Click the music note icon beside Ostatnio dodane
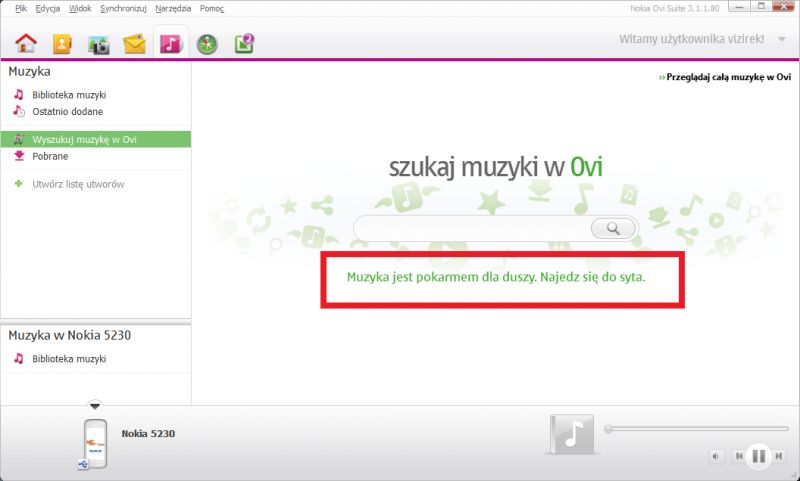The height and width of the screenshot is (481, 800). coord(19,111)
